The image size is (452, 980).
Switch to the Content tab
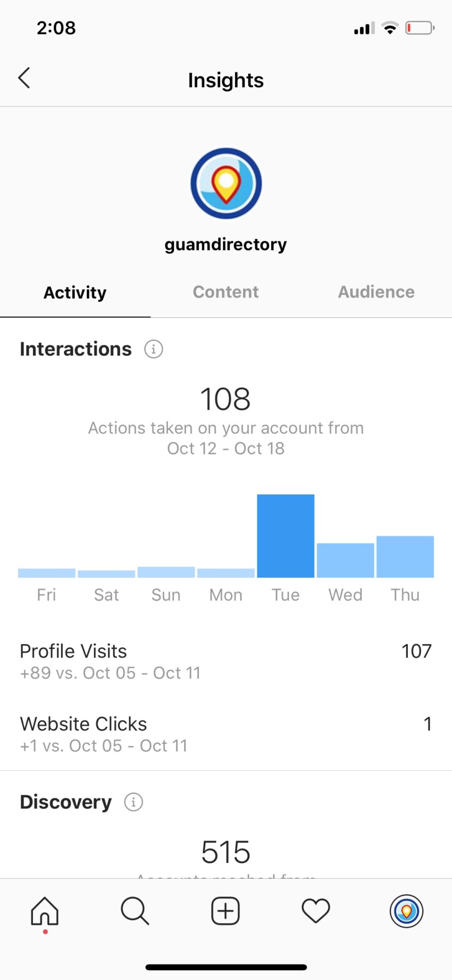pos(225,292)
